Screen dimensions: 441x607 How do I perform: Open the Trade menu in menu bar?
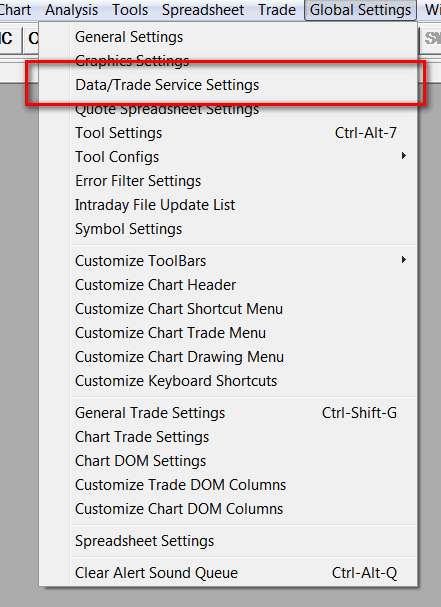(277, 10)
